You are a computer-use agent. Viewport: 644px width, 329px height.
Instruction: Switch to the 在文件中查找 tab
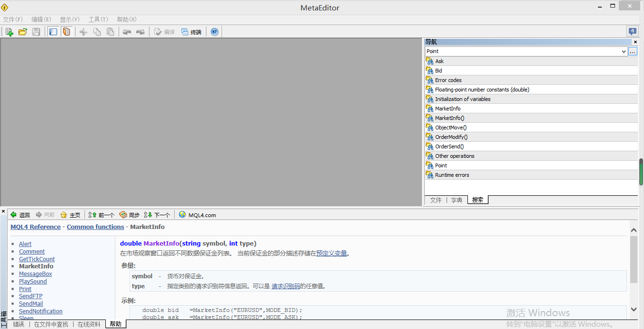pos(51,324)
